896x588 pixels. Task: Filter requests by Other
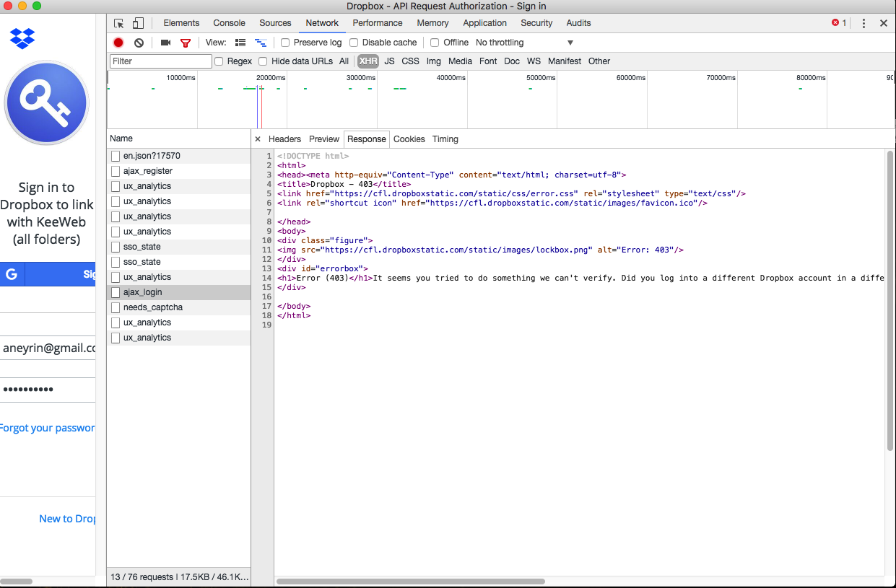[x=599, y=61]
